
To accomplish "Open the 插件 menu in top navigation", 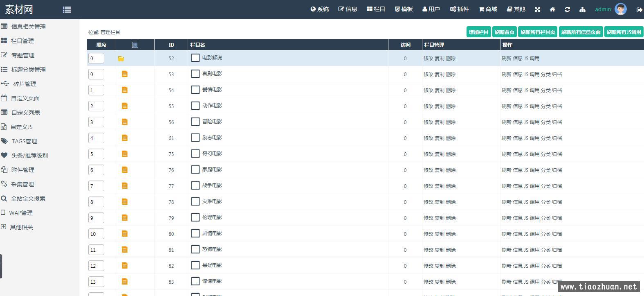I will [x=459, y=9].
